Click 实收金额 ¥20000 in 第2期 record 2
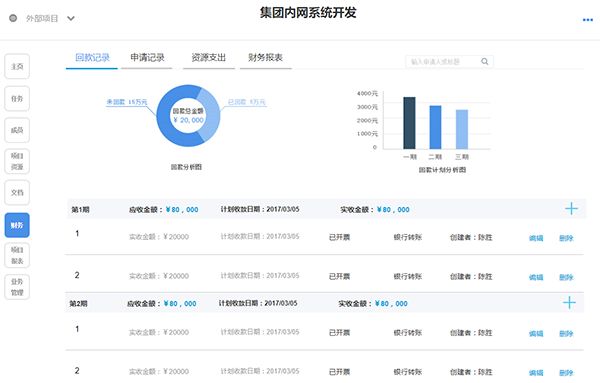This screenshot has width=600, height=383. [x=159, y=371]
